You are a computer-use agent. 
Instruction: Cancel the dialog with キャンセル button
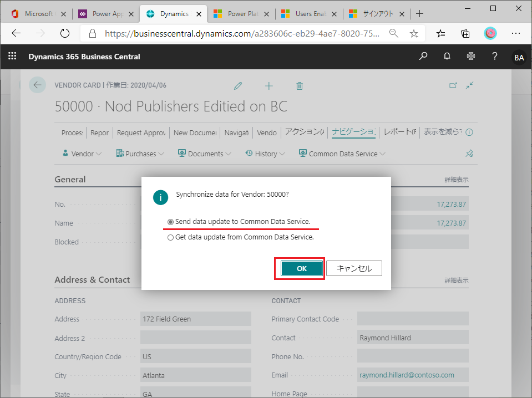click(354, 268)
